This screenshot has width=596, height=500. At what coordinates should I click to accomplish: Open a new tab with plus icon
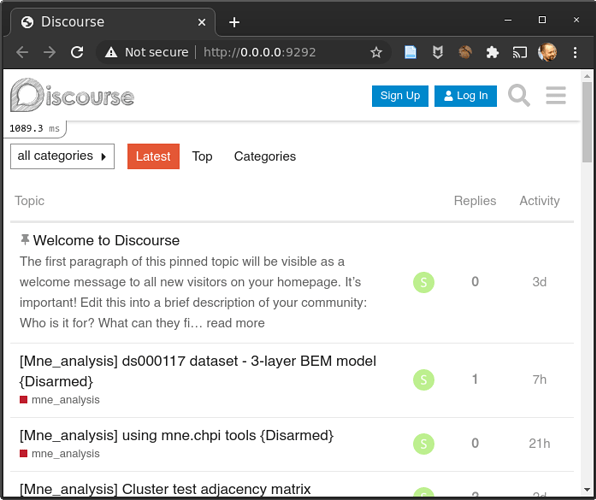coord(234,22)
